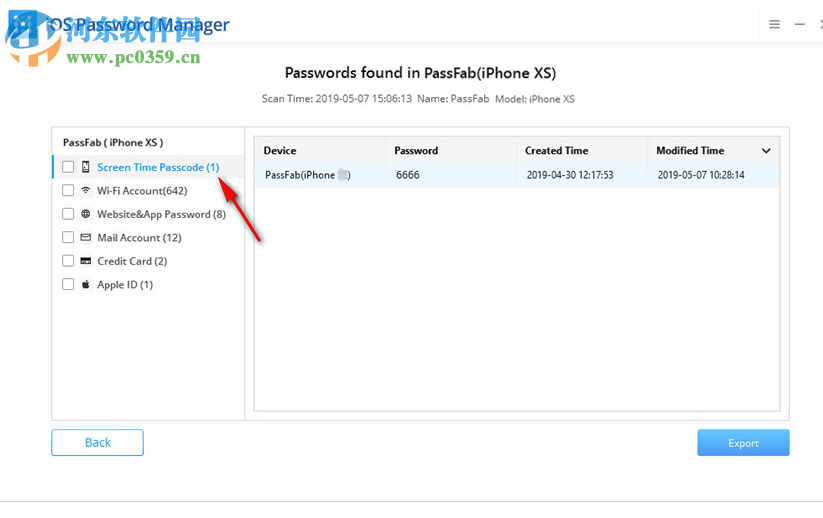
Task: Click created time 2019-04-30 12:17:53
Action: (x=570, y=175)
